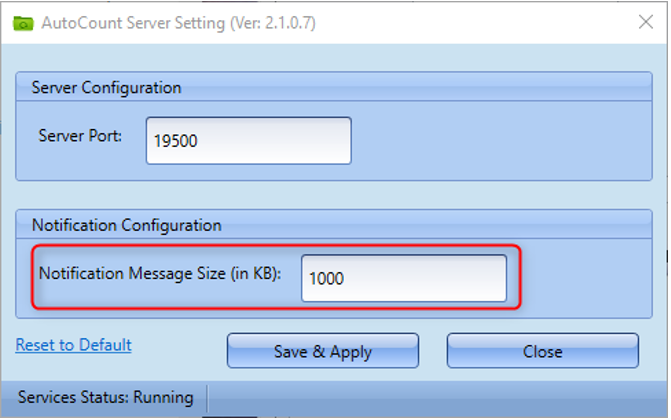Click on the 1000 message size value

326,279
